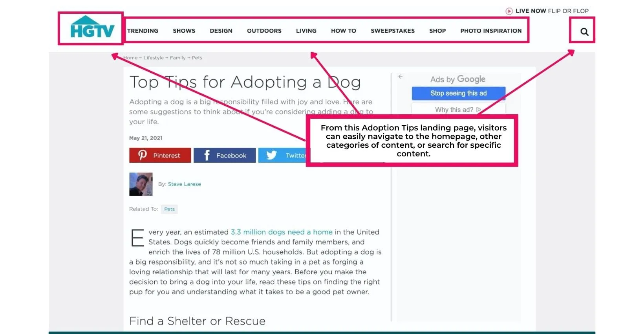Image resolution: width=644 pixels, height=334 pixels.
Task: Share article on Twitter
Action: [282, 155]
